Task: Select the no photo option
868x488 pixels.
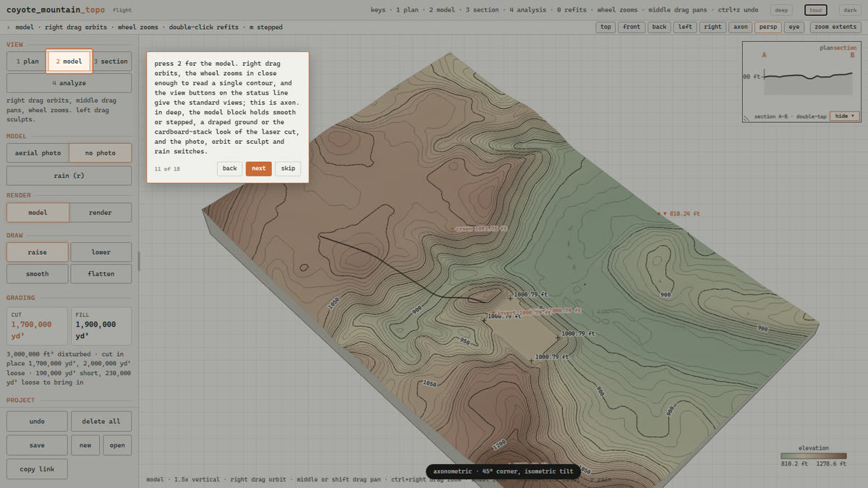Action: point(101,153)
